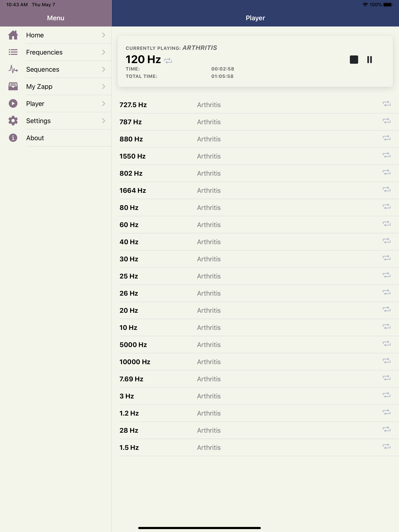Click the Frequencies list icon
Screen dimensions: 399x532
tap(13, 52)
